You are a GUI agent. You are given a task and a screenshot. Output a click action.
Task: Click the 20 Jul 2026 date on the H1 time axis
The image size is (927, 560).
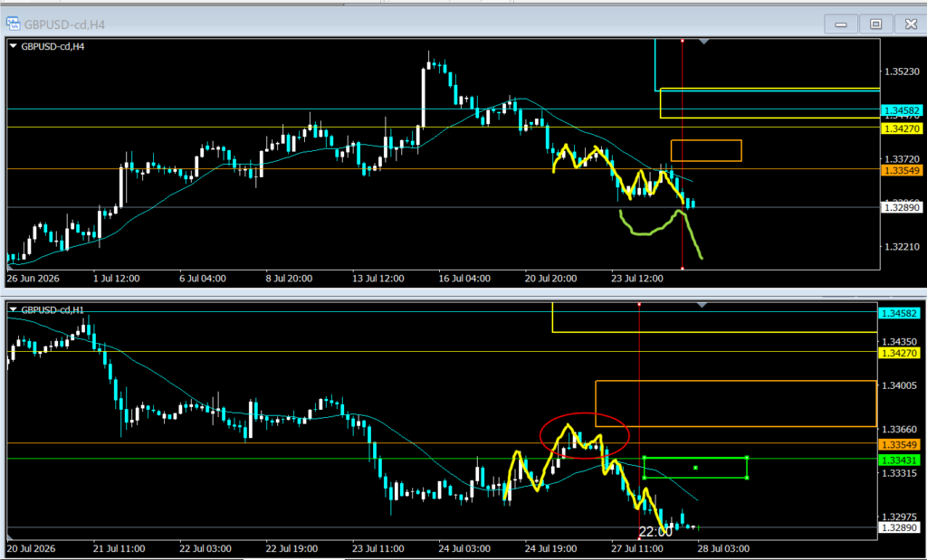(32, 549)
